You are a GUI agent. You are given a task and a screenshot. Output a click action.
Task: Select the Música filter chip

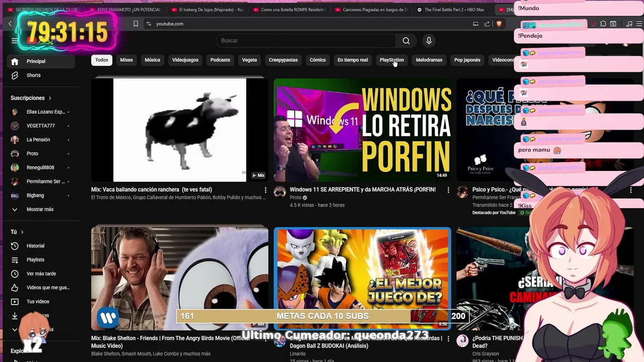pyautogui.click(x=152, y=60)
